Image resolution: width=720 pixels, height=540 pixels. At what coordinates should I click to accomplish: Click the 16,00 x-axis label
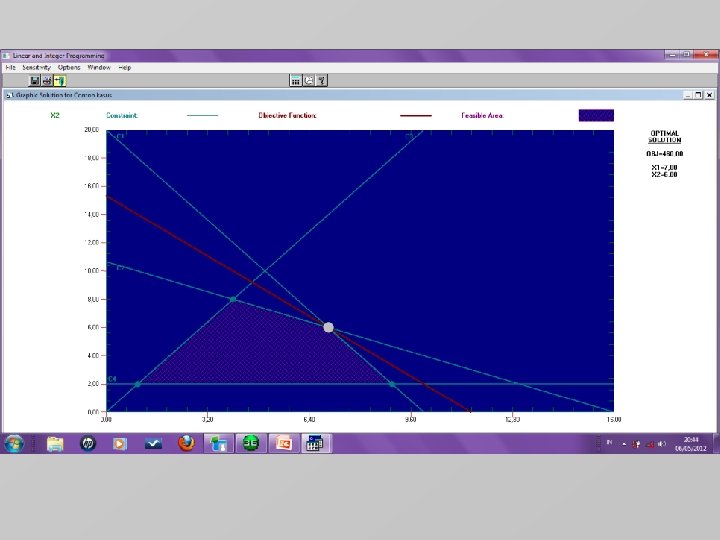pos(614,419)
